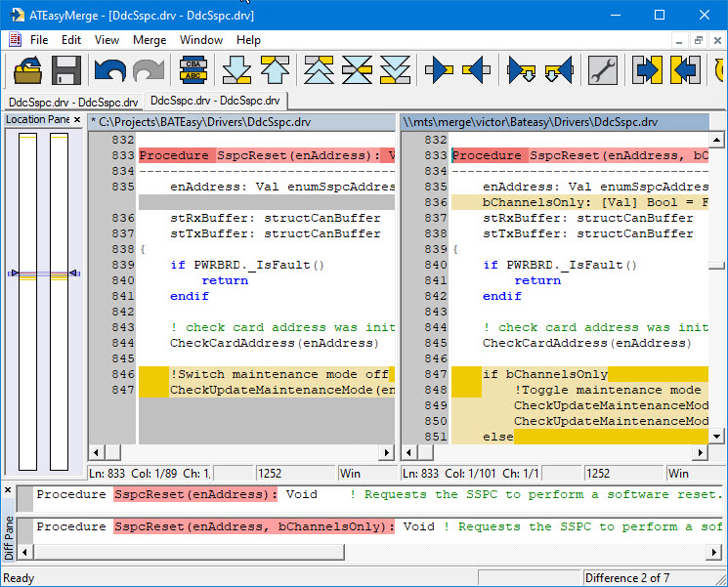Copy difference to left pane icon
This screenshot has width=728, height=587.
pos(477,70)
